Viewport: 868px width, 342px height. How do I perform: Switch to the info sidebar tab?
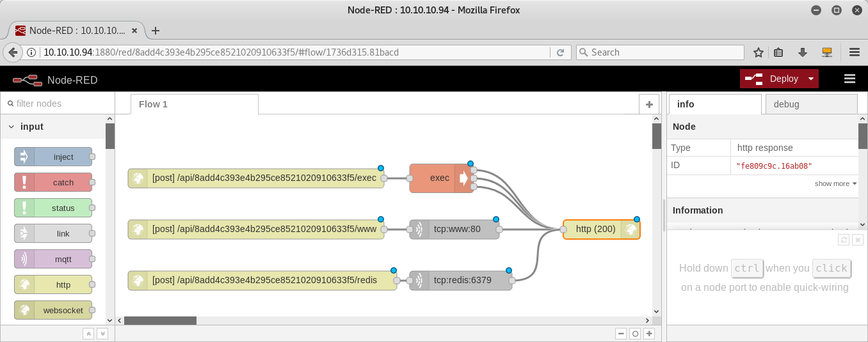tap(715, 104)
